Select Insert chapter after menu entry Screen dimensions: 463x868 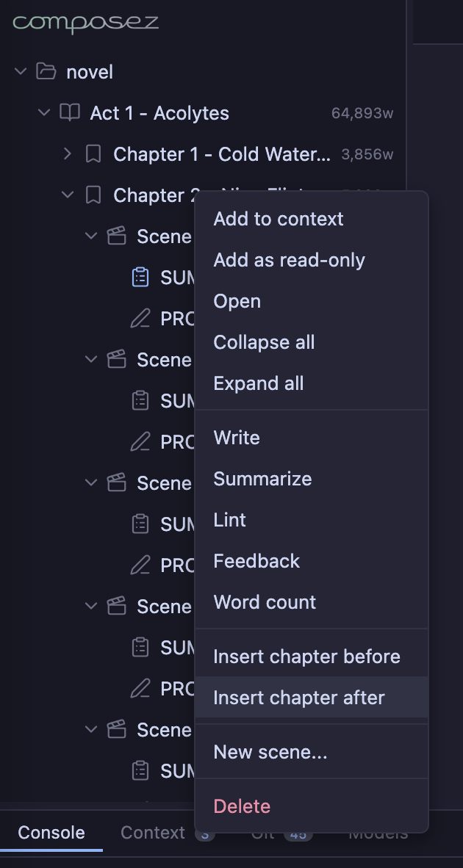(299, 698)
